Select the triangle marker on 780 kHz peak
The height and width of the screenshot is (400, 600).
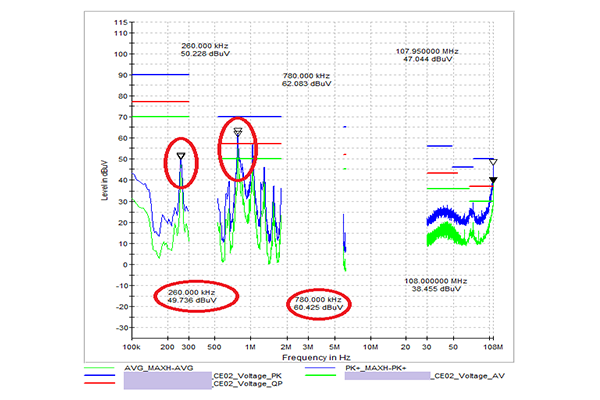point(238,132)
